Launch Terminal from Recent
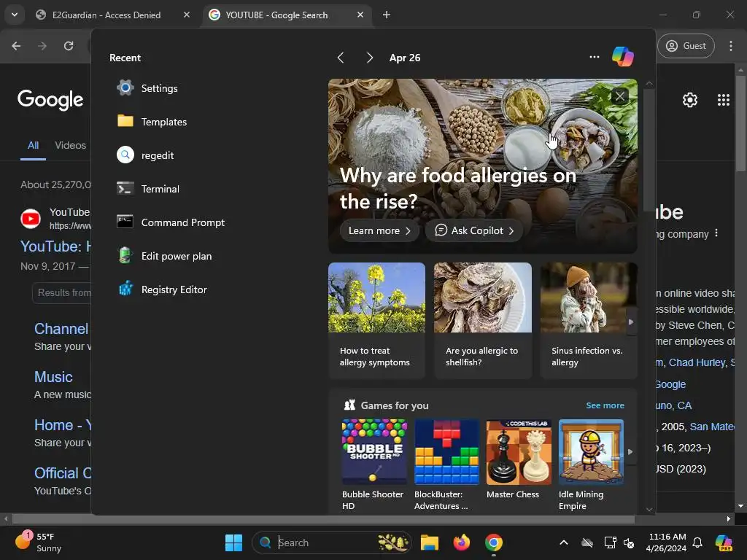Viewport: 747px width, 560px height. click(148, 189)
